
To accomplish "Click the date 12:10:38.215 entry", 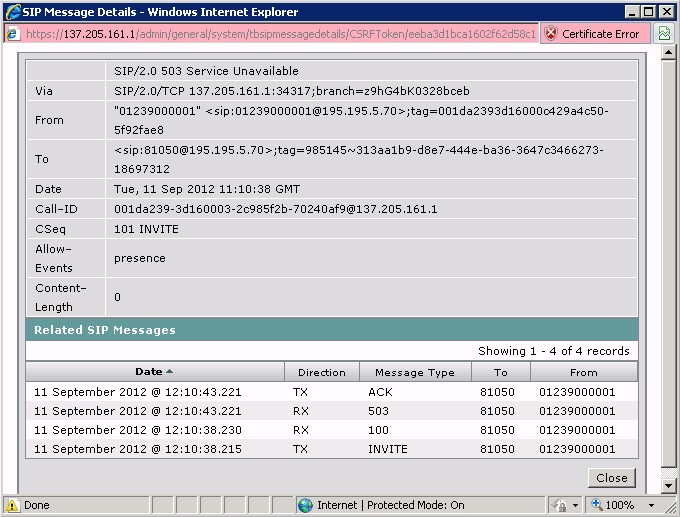I will click(x=137, y=449).
